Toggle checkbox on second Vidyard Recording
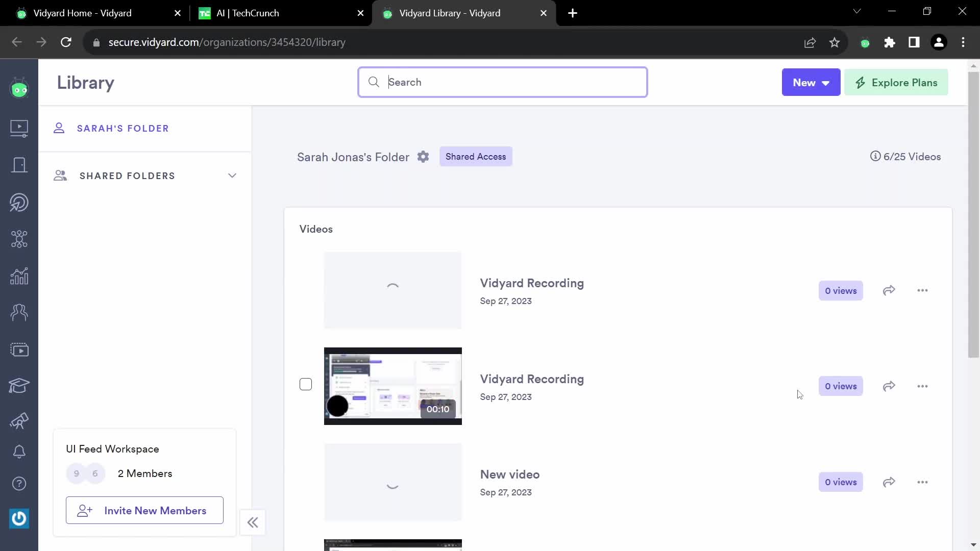Image resolution: width=980 pixels, height=551 pixels. (306, 384)
